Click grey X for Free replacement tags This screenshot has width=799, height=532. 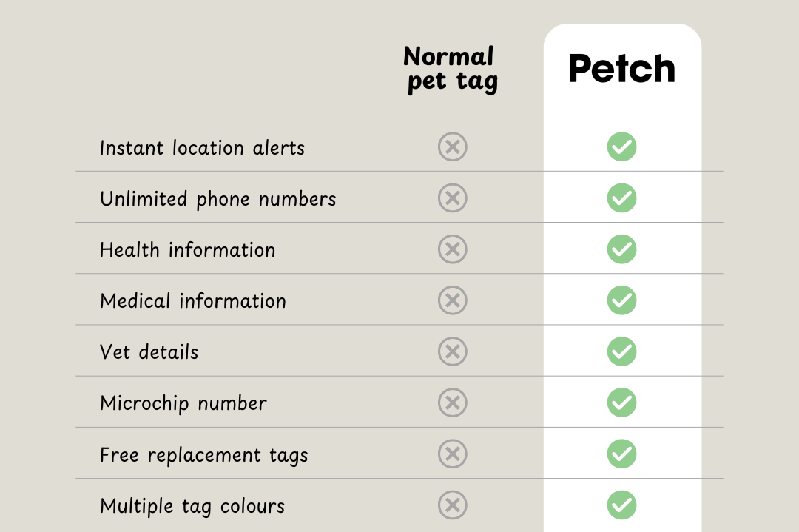(452, 453)
